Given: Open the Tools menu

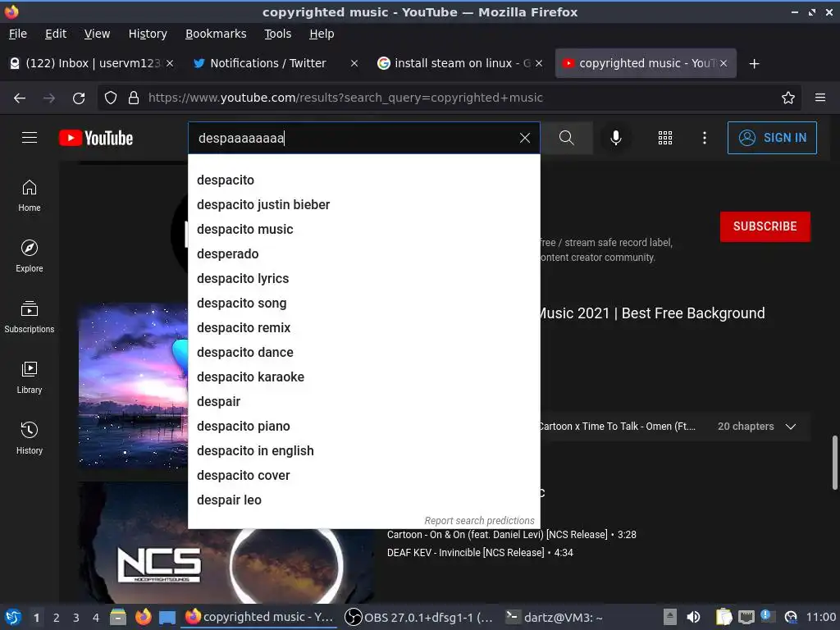Looking at the screenshot, I should (x=277, y=34).
